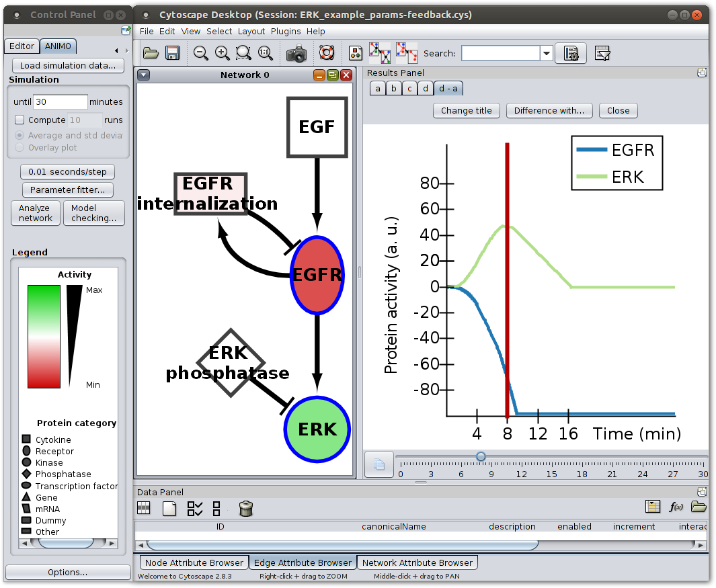Viewport: 716px width, 588px height.
Task: Open a session file with folder icon
Action: pyautogui.click(x=151, y=53)
